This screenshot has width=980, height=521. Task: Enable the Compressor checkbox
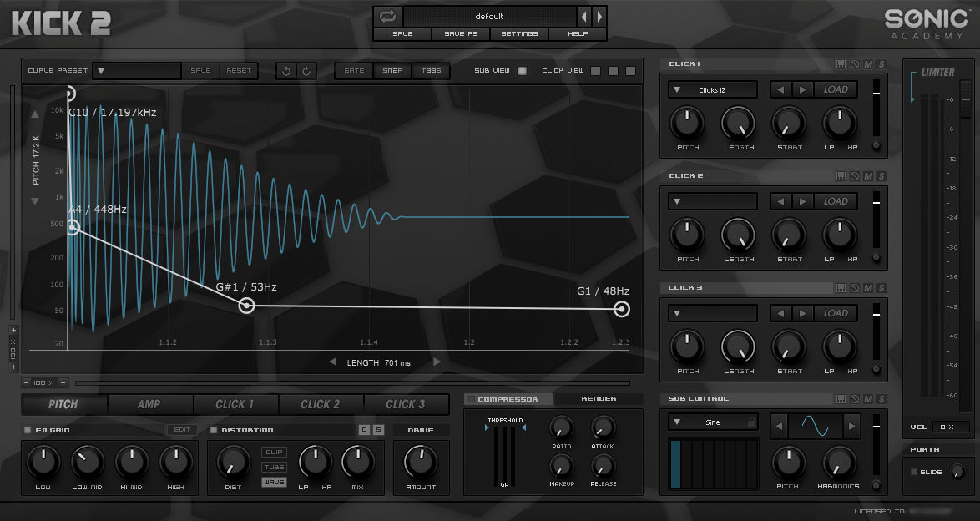[x=472, y=399]
